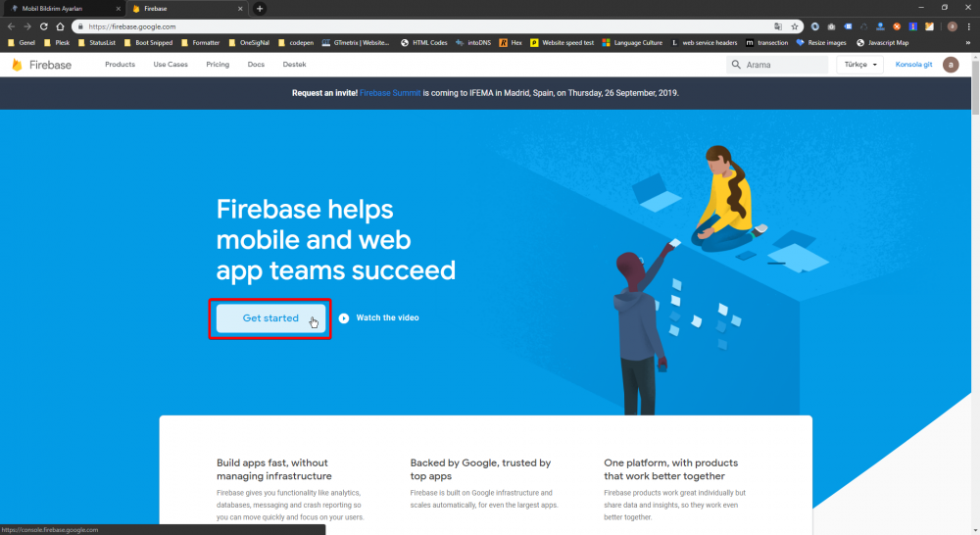
Task: Close the Mobil Bildirim Ayarları tab
Action: 119,9
